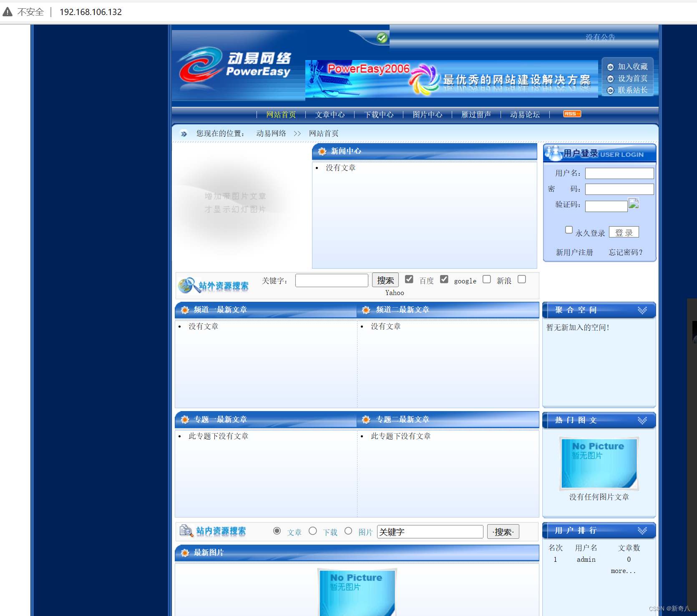Screen dimensions: 697x616
Task: Click the external search 搜索 button
Action: (385, 280)
